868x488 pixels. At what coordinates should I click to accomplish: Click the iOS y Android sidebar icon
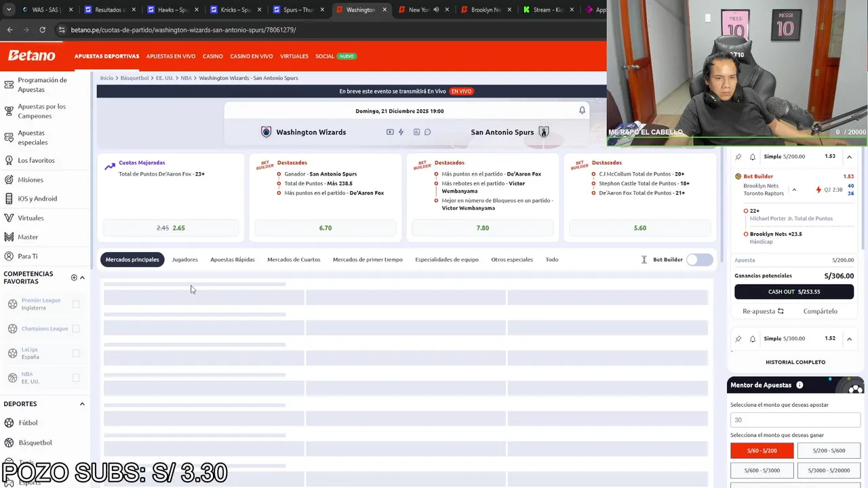[9, 199]
